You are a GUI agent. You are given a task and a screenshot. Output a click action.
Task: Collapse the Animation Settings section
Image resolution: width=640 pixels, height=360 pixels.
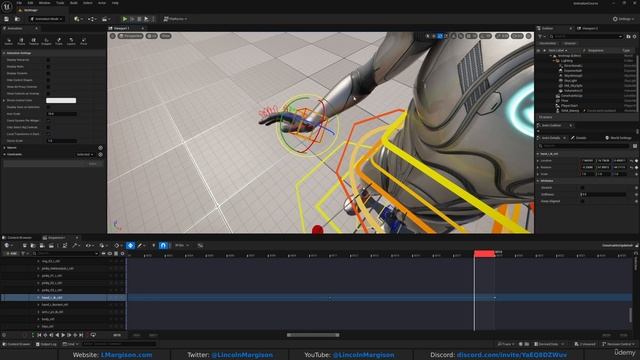pyautogui.click(x=4, y=53)
